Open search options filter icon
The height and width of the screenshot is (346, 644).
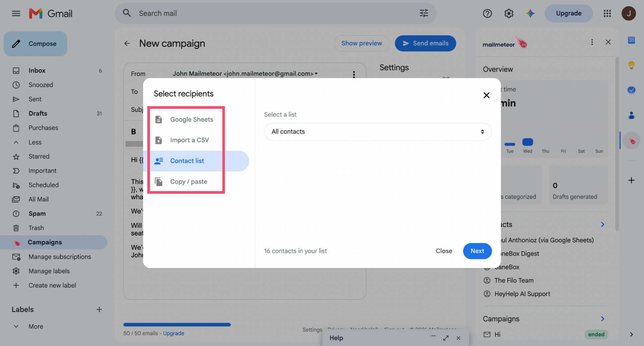424,13
